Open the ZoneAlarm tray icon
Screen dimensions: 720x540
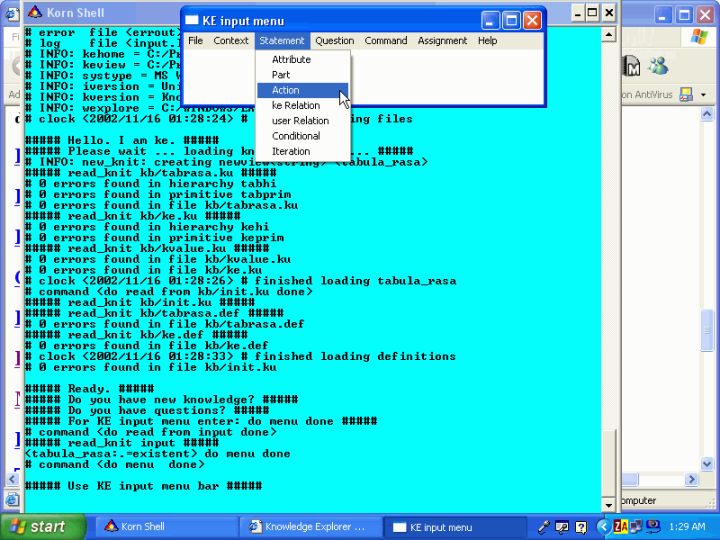621,526
